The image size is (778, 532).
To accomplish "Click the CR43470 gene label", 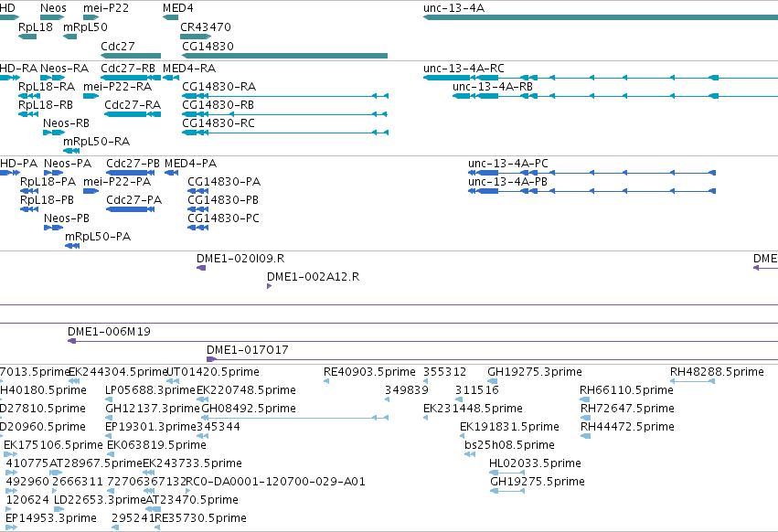I will click(x=206, y=27).
